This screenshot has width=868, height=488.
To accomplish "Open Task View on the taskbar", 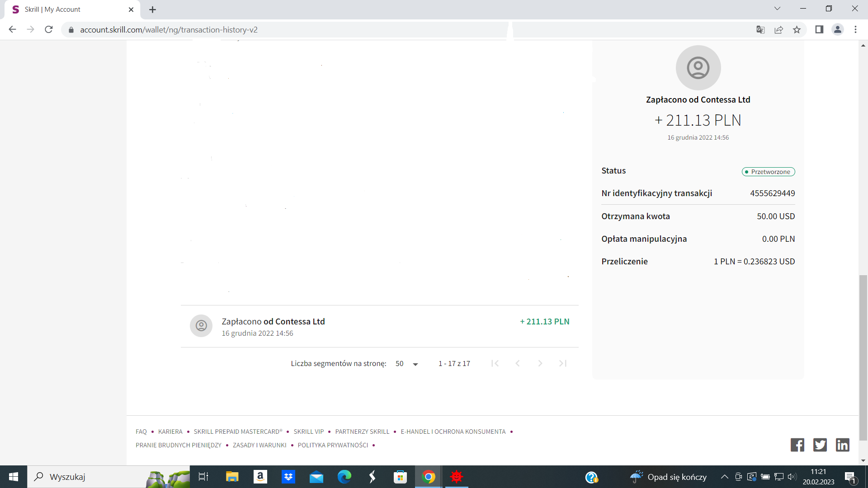I will point(203,477).
